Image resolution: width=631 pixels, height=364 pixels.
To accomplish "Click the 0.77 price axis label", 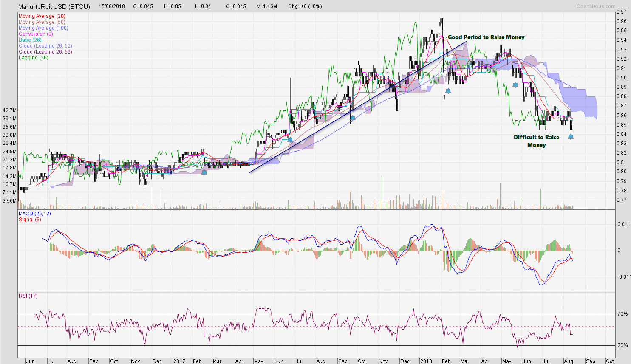I will (x=621, y=200).
